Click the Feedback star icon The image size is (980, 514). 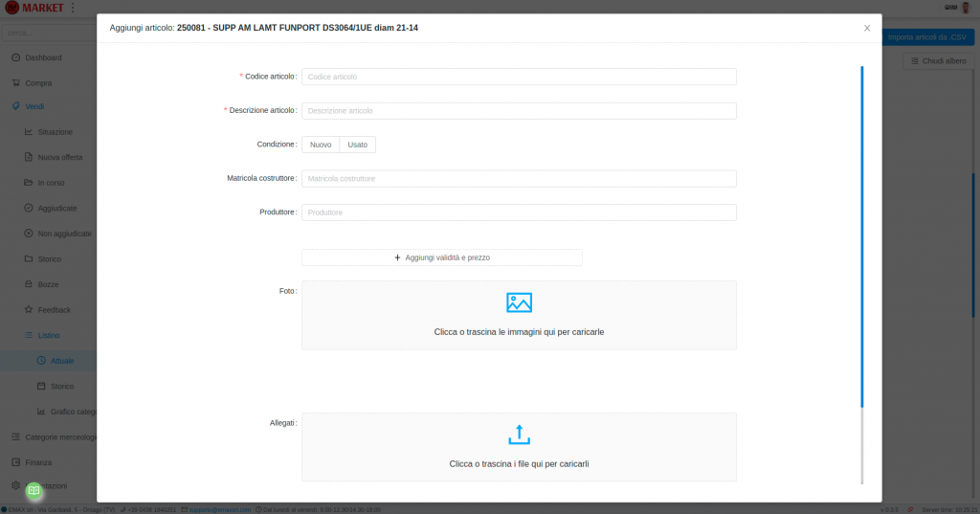pos(29,310)
